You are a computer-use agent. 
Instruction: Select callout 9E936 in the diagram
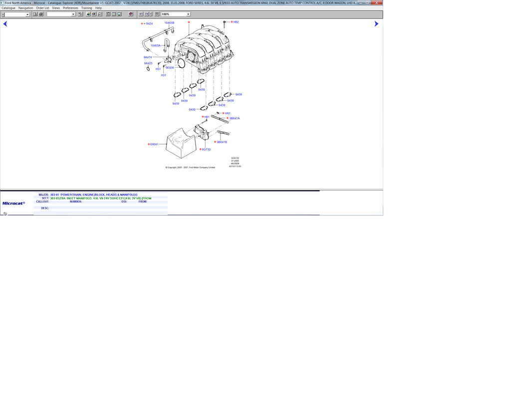[170, 68]
